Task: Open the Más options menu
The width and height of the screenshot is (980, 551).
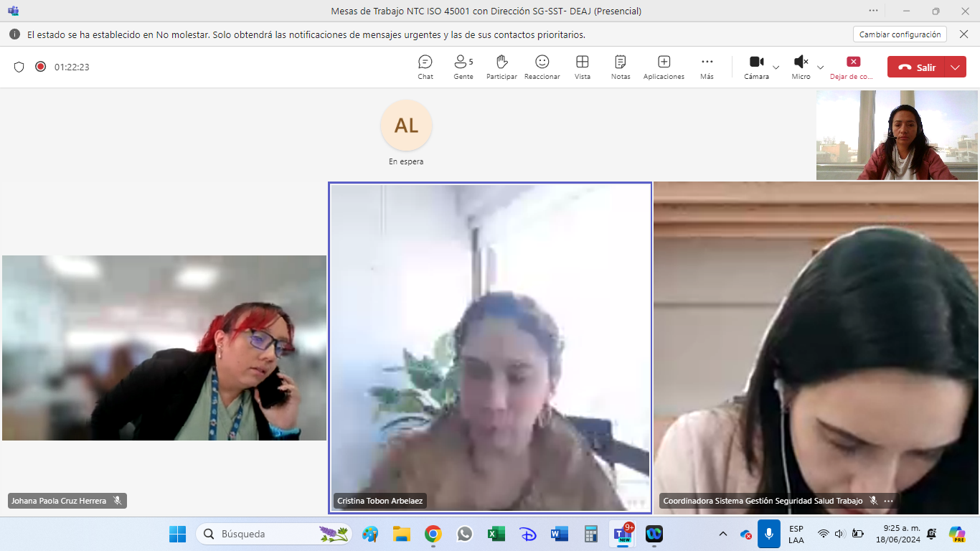Action: [707, 67]
